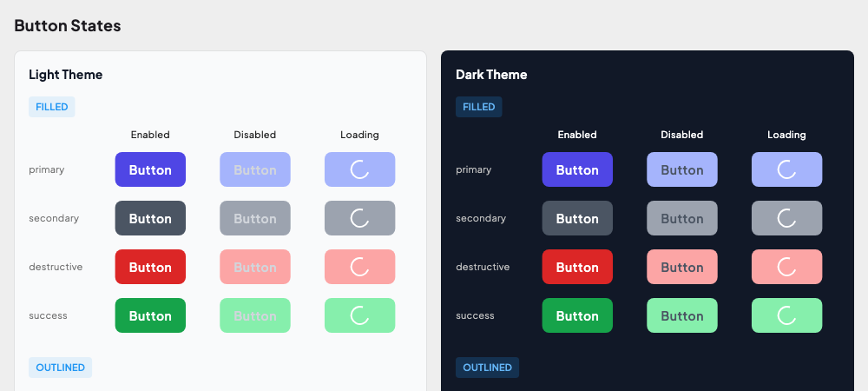Click the dark theme secondary loading spinner button

[x=786, y=218]
